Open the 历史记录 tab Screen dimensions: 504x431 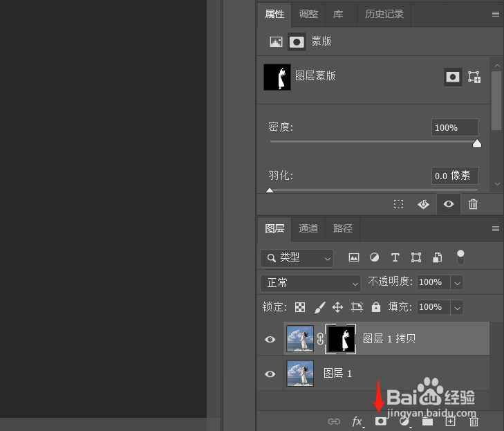[x=384, y=14]
